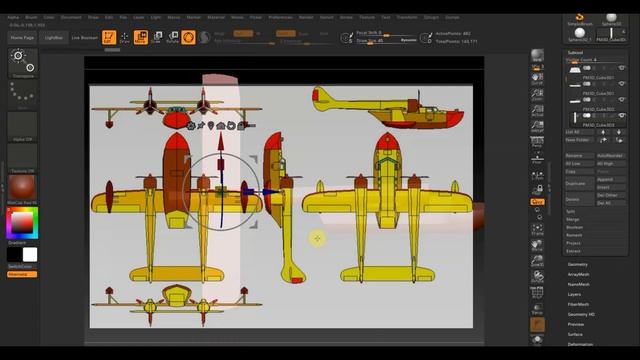Image resolution: width=640 pixels, height=360 pixels.
Task: Click the orange Qxyz rotation button
Action: [537, 202]
